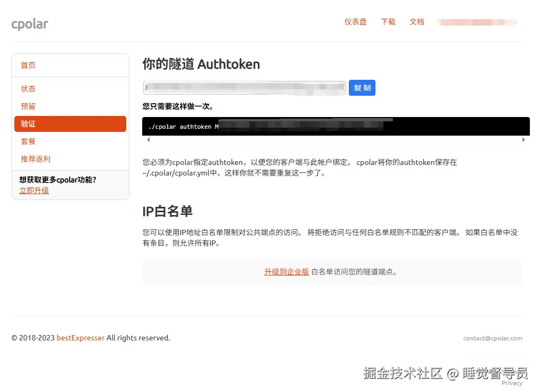540x392 pixels.
Task: Click the contact@cpolar.com email link
Action: pos(493,338)
